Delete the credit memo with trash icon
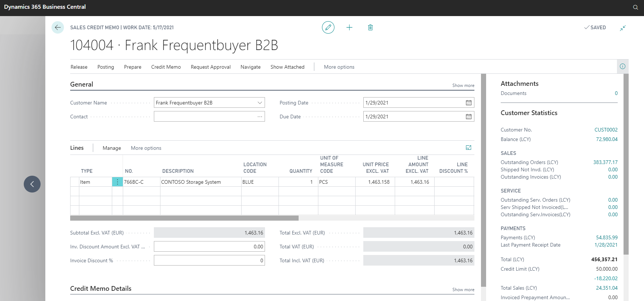644x301 pixels. 370,27
